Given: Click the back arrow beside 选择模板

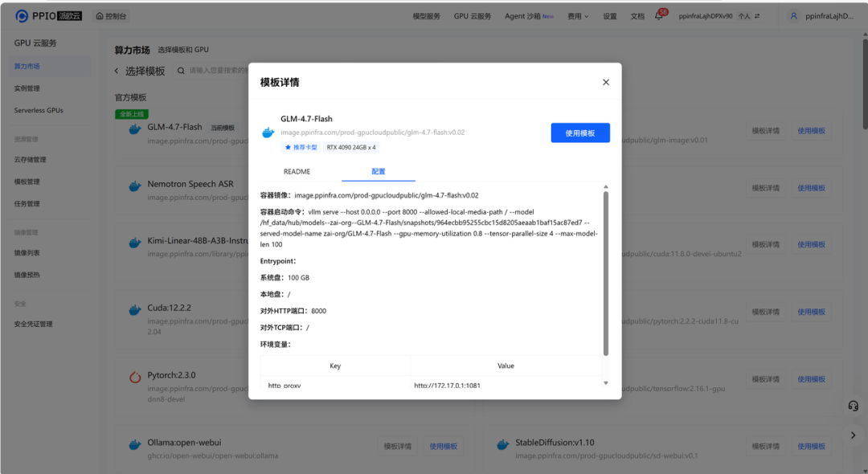Looking at the screenshot, I should click(x=117, y=72).
